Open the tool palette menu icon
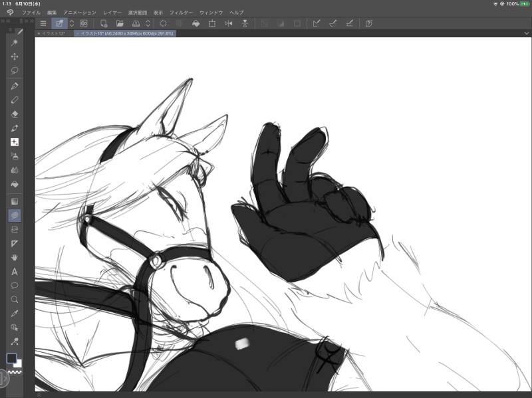 [x=11, y=30]
